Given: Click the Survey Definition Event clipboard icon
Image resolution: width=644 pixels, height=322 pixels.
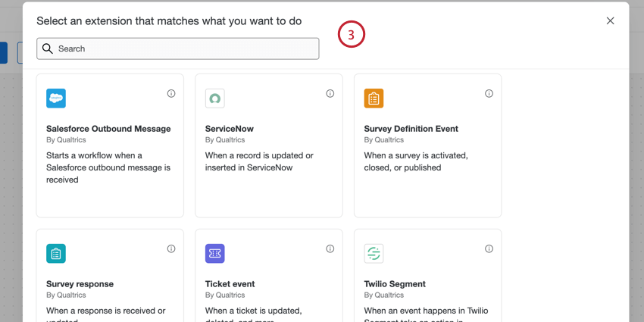Looking at the screenshot, I should (x=374, y=98).
